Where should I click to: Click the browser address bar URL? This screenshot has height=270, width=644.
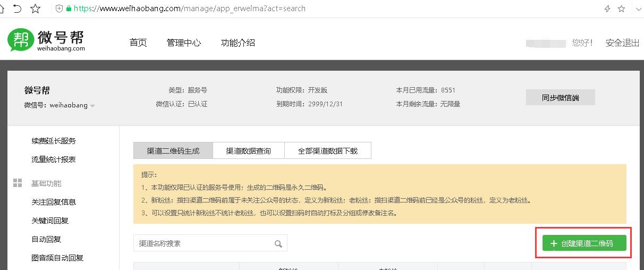tap(190, 9)
